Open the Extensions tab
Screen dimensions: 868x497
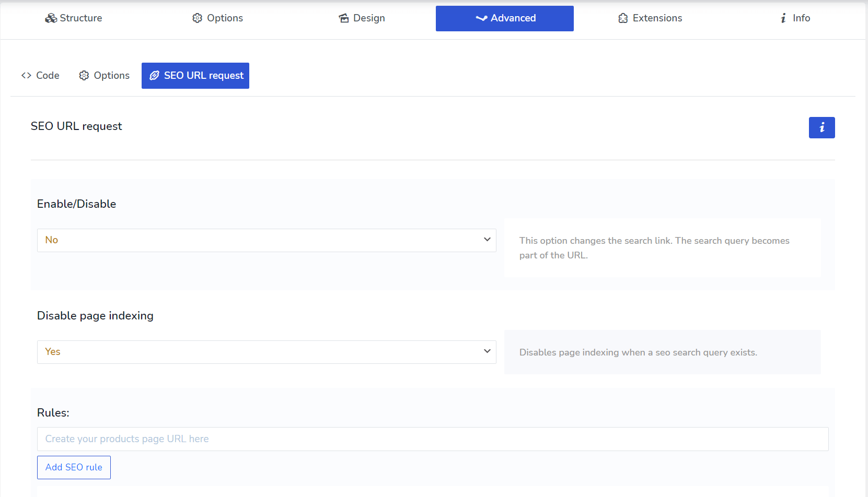tap(650, 18)
